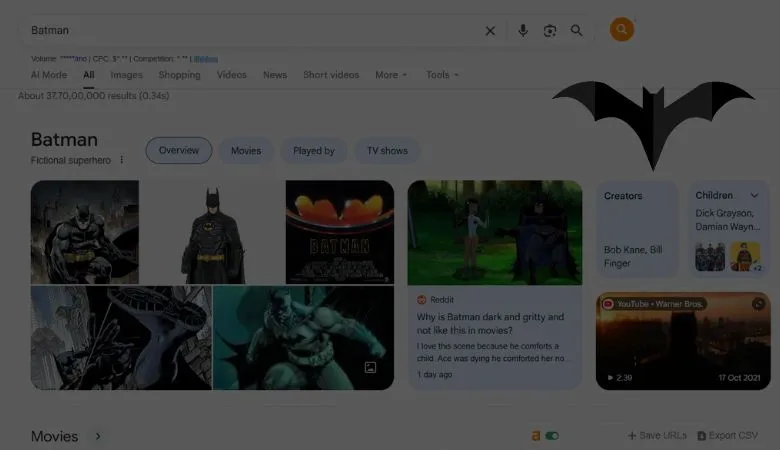780x450 pixels.
Task: Open the Tools dropdown
Action: coord(442,75)
